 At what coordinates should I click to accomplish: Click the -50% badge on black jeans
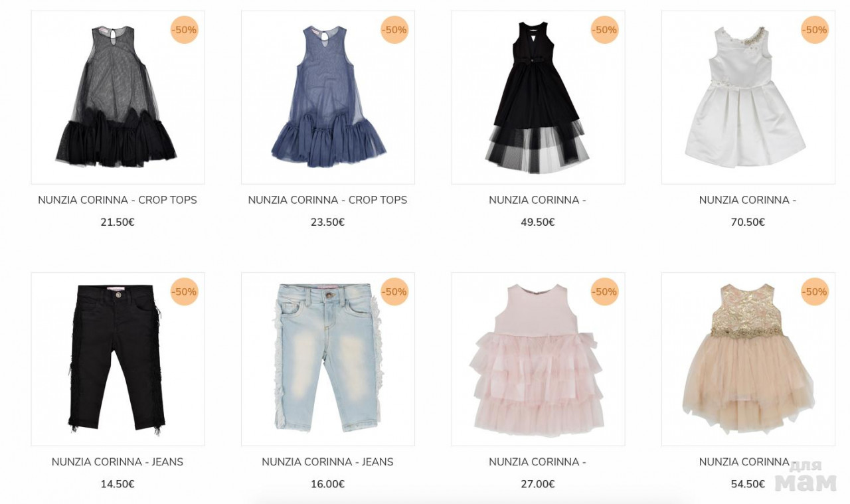pos(184,292)
